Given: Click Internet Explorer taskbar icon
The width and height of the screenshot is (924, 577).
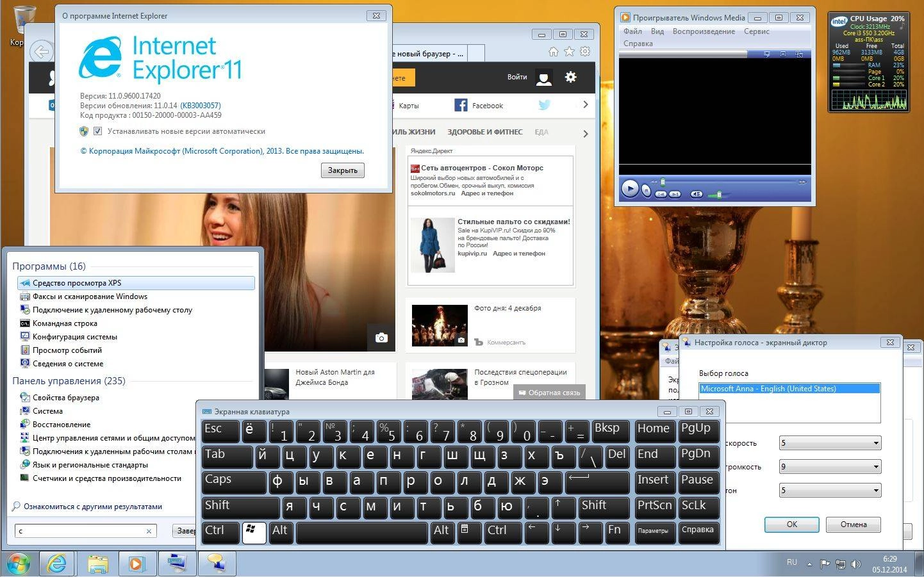Looking at the screenshot, I should tap(56, 564).
